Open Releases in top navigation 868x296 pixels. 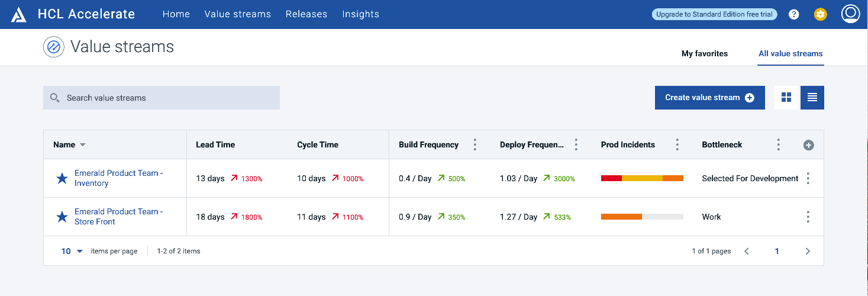(306, 14)
